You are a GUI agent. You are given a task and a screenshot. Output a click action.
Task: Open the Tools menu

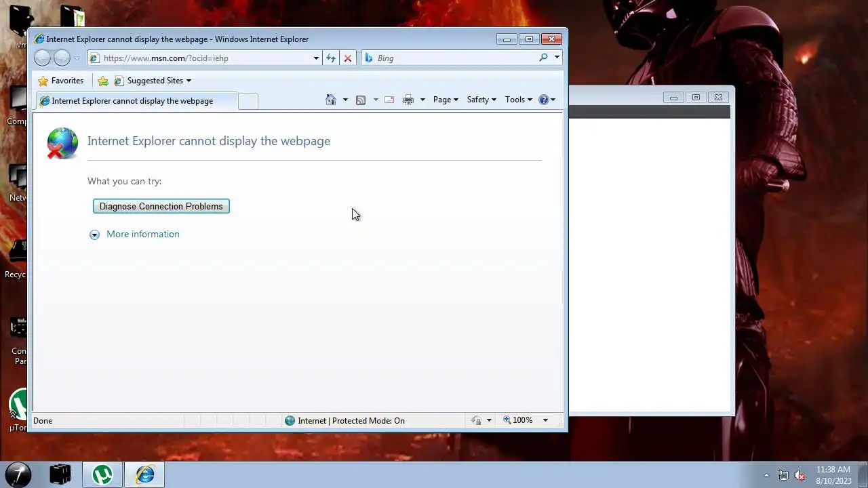519,100
